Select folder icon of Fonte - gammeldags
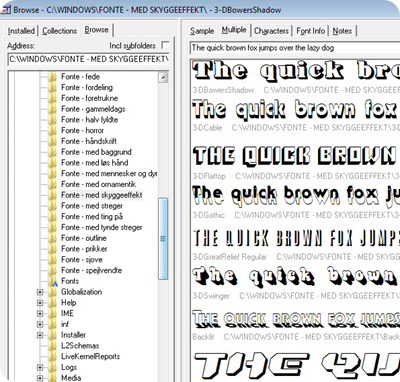This screenshot has width=400, height=382. pyautogui.click(x=52, y=109)
